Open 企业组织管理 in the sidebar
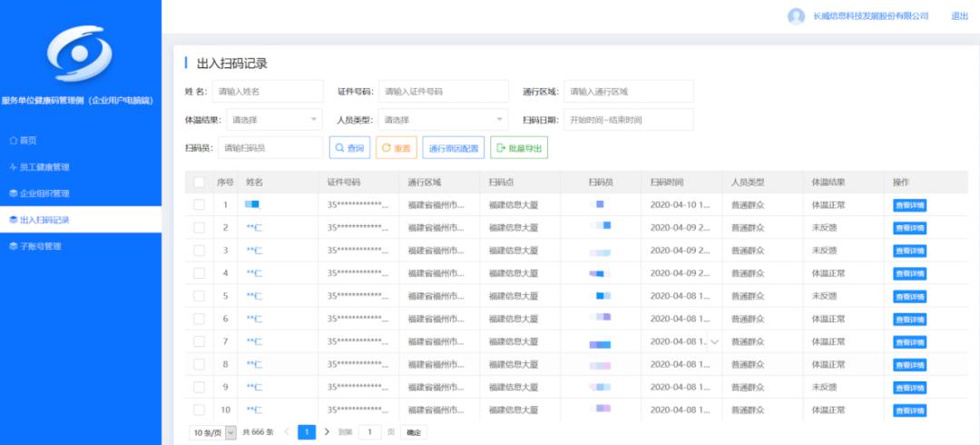Image resolution: width=980 pixels, height=445 pixels. click(x=39, y=193)
